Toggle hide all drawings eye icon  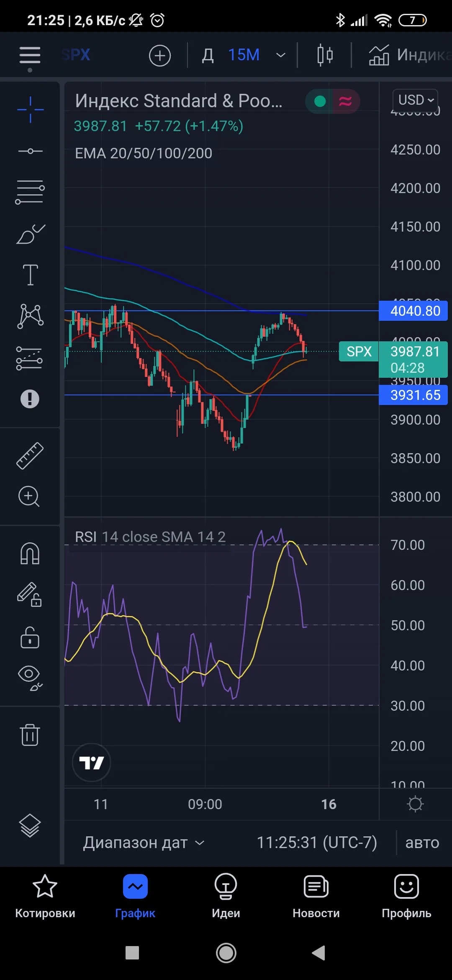[30, 678]
